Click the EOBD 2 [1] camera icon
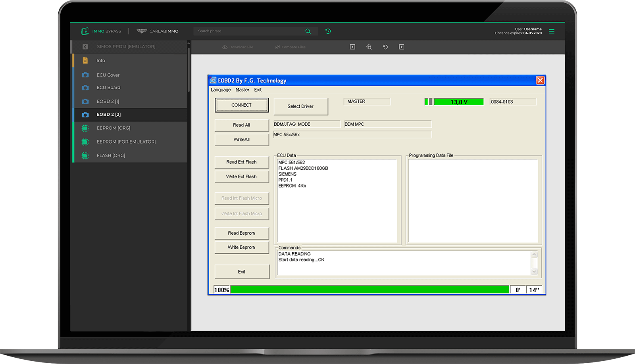This screenshot has height=364, width=635. (x=85, y=102)
